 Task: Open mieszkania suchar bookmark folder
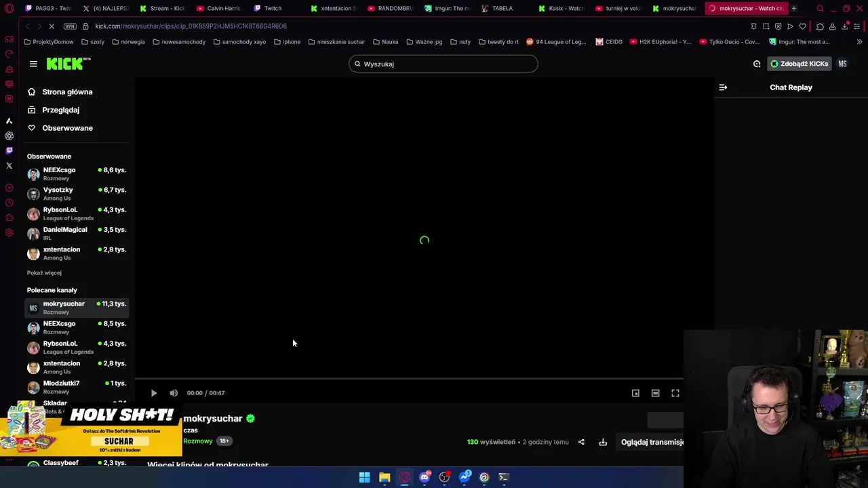(x=336, y=41)
